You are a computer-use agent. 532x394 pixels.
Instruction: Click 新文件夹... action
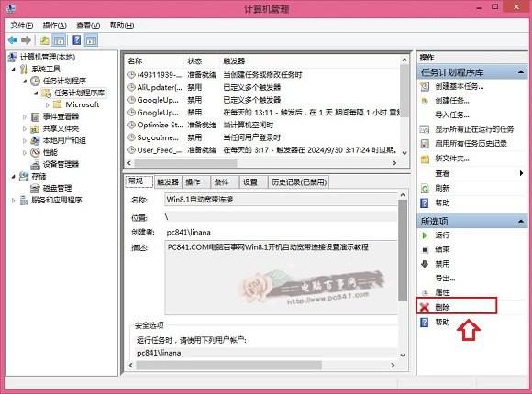(x=452, y=159)
